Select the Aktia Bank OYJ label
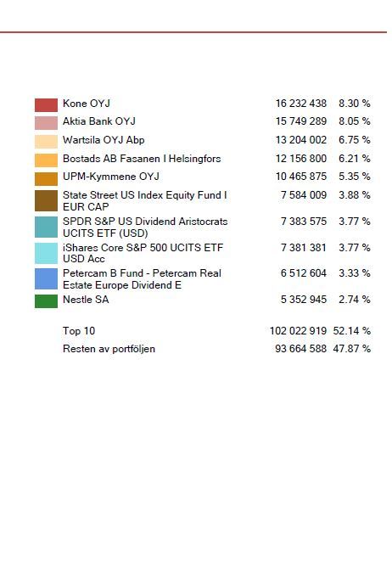This screenshot has height=584, width=392. (x=99, y=121)
